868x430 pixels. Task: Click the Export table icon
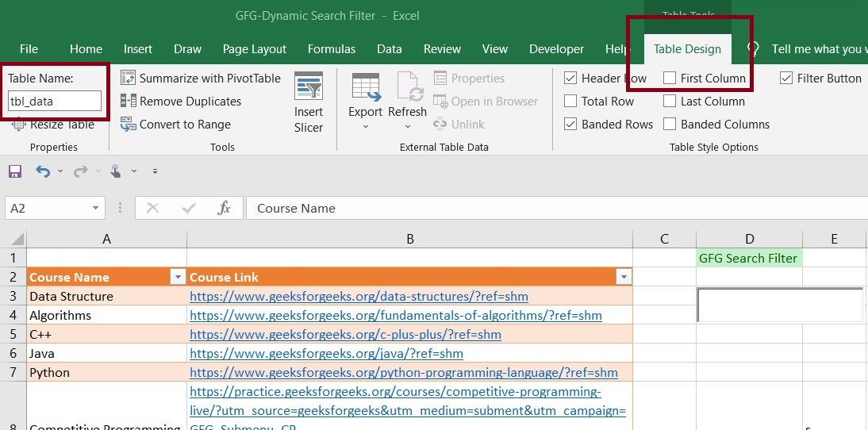365,87
